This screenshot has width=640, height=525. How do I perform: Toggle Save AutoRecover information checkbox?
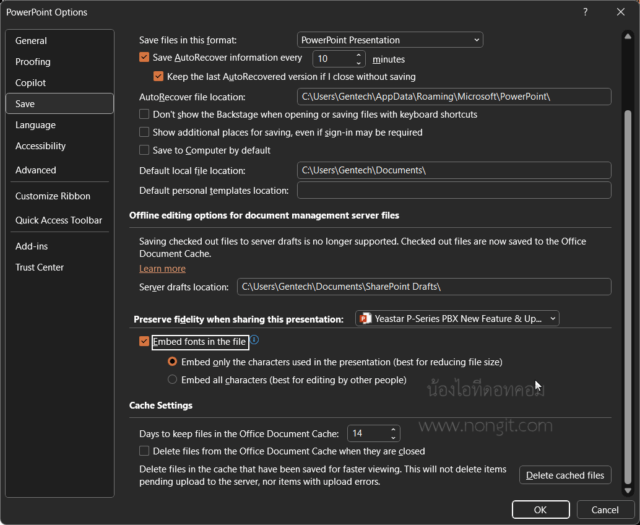(x=144, y=57)
